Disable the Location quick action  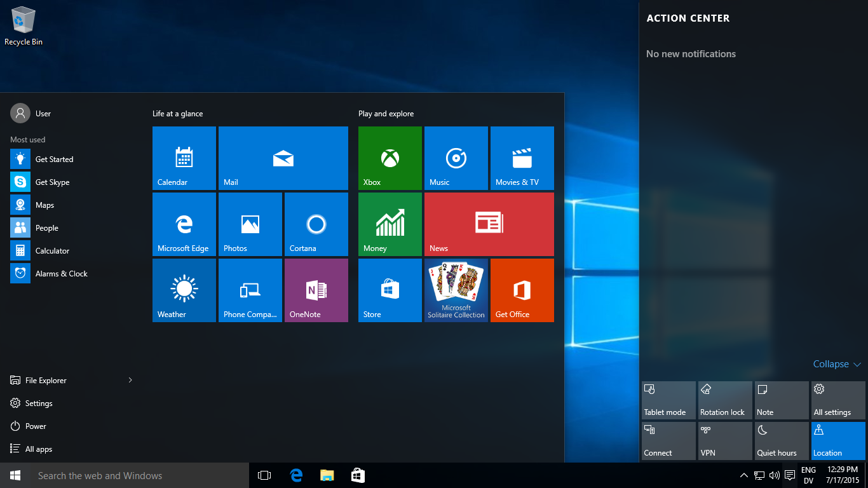(837, 440)
